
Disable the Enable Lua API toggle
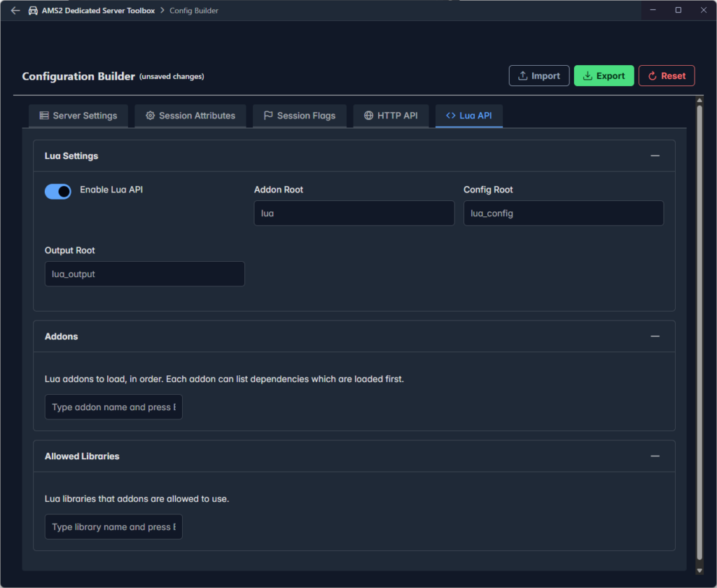click(58, 191)
